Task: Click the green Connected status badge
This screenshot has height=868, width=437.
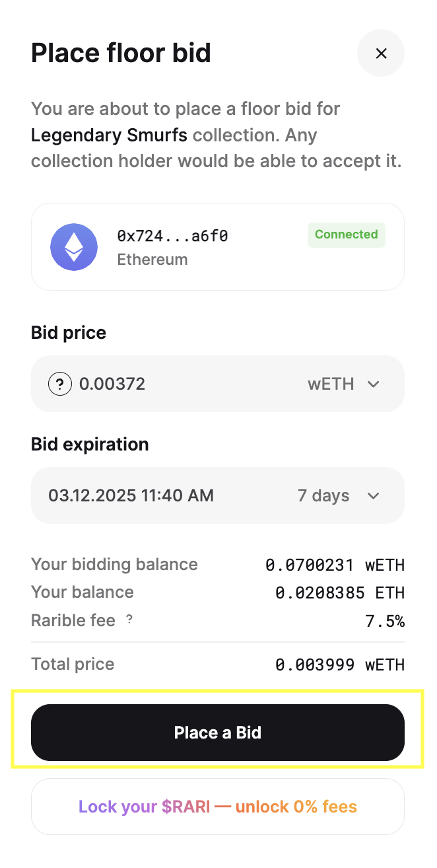Action: click(346, 235)
